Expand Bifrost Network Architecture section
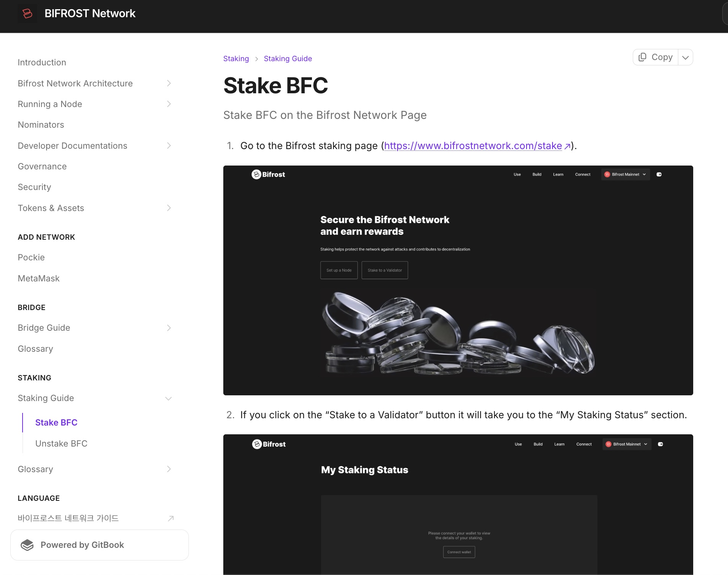 (x=169, y=83)
